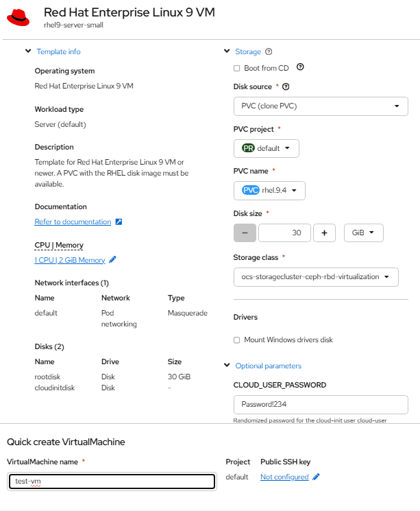Click the help icon next to Disk source
Screen dimensions: 420x511
point(286,87)
